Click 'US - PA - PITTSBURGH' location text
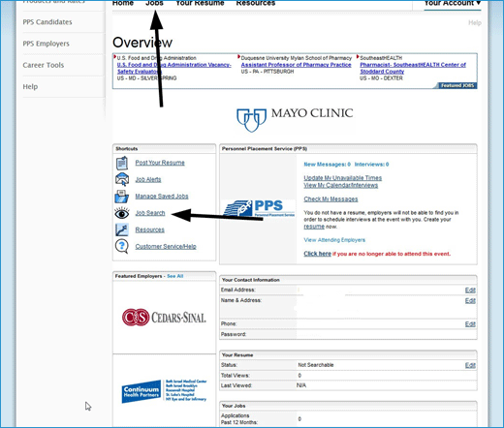This screenshot has height=428, width=504. (x=268, y=72)
